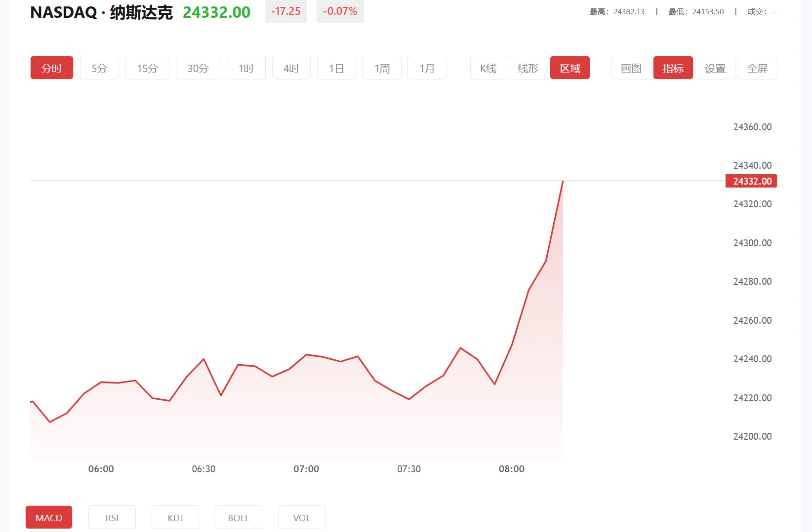Select the 5分 five-minute interval
The height and width of the screenshot is (532, 812).
(99, 68)
